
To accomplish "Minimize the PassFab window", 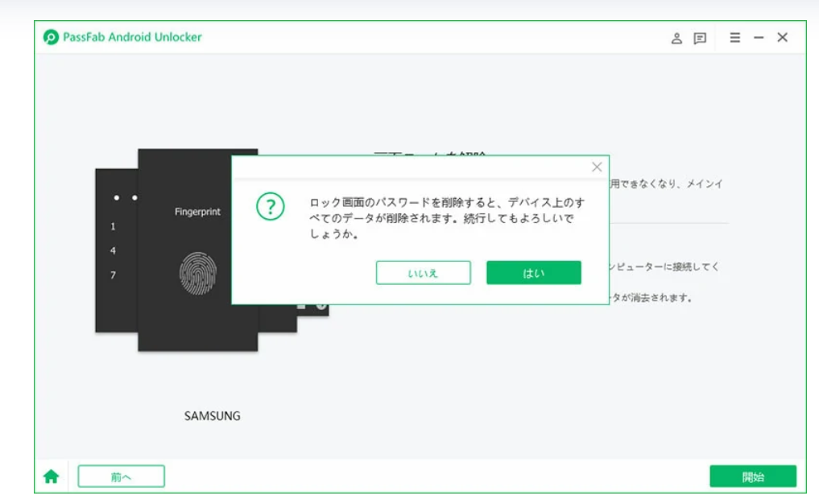I will tap(759, 38).
